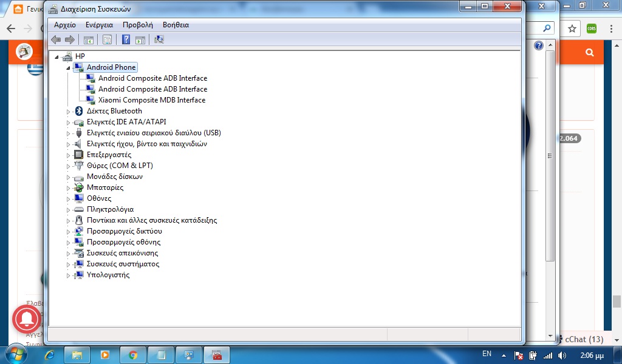Expand the Προσαρμογείς οθόνης node
The width and height of the screenshot is (622, 364).
68,243
